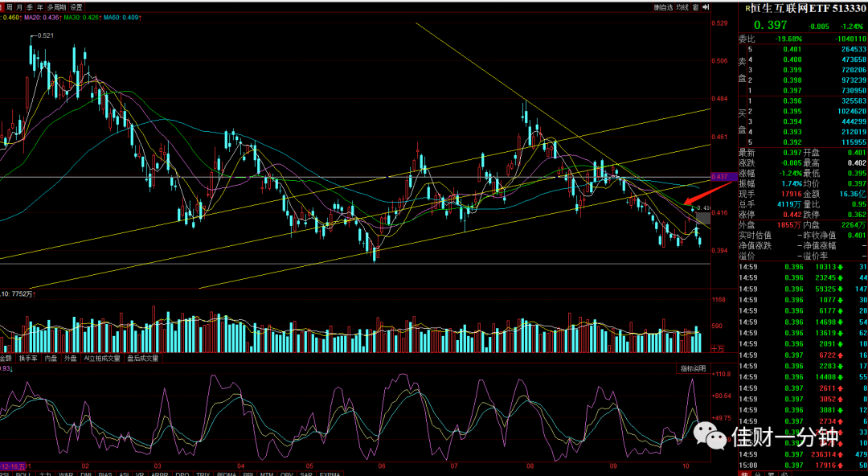The width and height of the screenshot is (868, 476).
Task: Select the 季 quarterly period
Action: pos(30,7)
